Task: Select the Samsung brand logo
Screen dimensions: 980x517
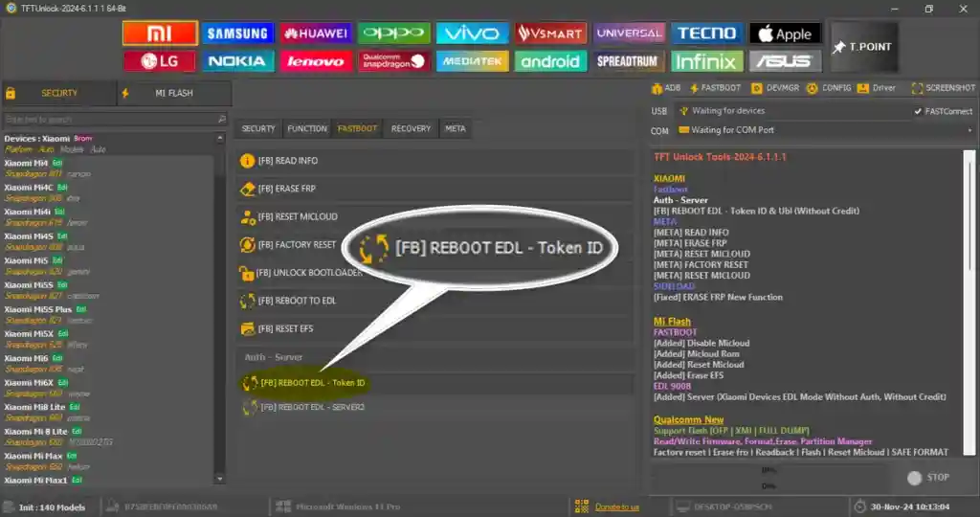Action: point(237,34)
